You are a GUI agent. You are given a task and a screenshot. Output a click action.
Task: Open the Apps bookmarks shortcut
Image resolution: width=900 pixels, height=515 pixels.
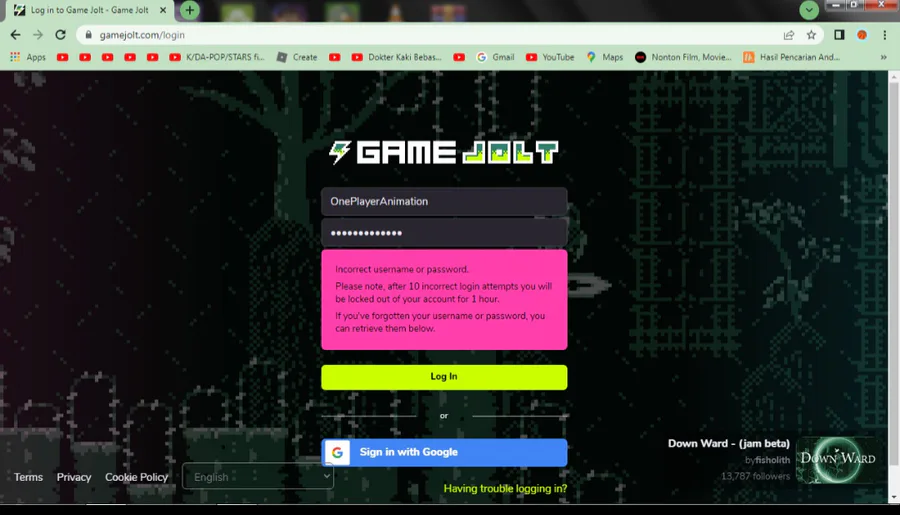pyautogui.click(x=28, y=57)
